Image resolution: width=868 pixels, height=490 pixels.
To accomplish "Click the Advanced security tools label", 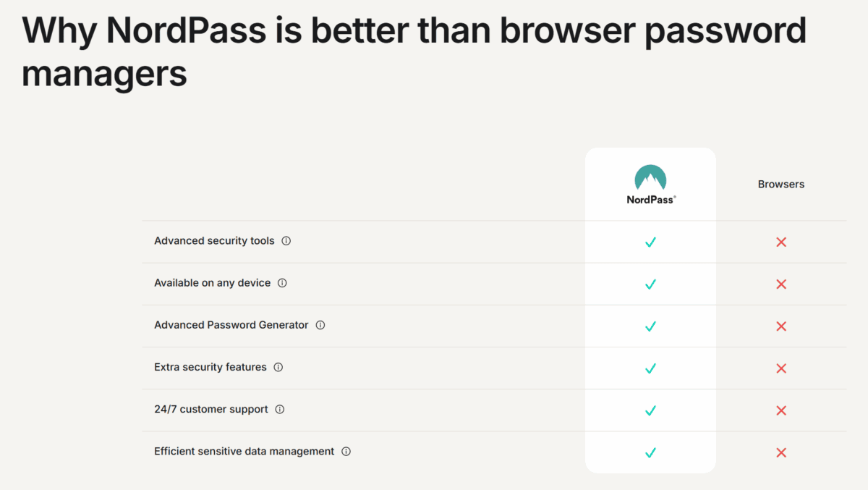I will tap(214, 241).
